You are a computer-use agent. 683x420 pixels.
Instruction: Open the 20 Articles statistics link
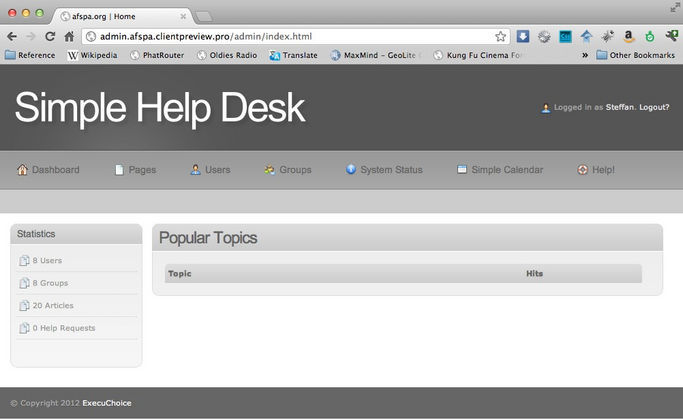[52, 305]
